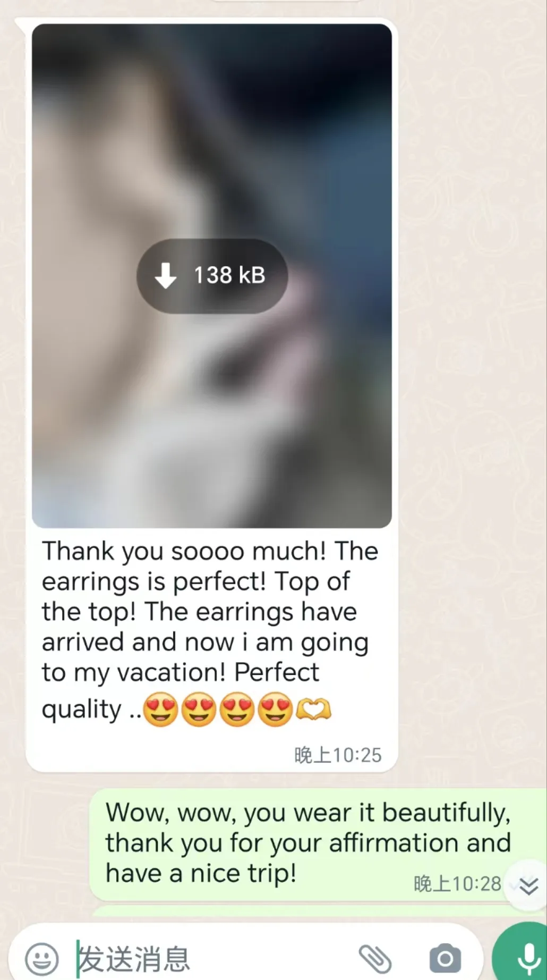Tap the 'Perfect quality' line of message
The image size is (547, 980).
click(x=181, y=691)
